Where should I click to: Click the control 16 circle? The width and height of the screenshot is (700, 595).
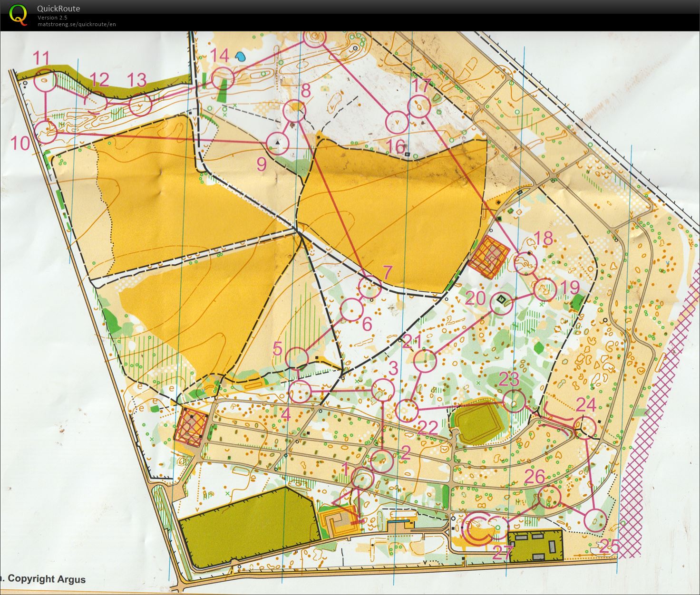[x=397, y=122]
